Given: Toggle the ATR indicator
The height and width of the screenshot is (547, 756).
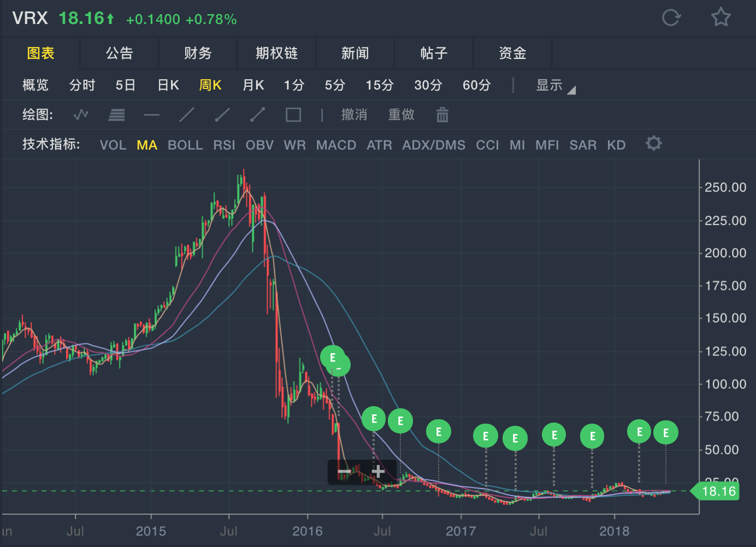Looking at the screenshot, I should point(379,145).
